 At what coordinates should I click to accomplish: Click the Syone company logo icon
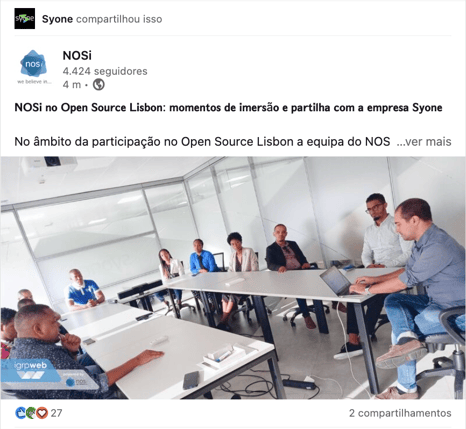pos(25,19)
